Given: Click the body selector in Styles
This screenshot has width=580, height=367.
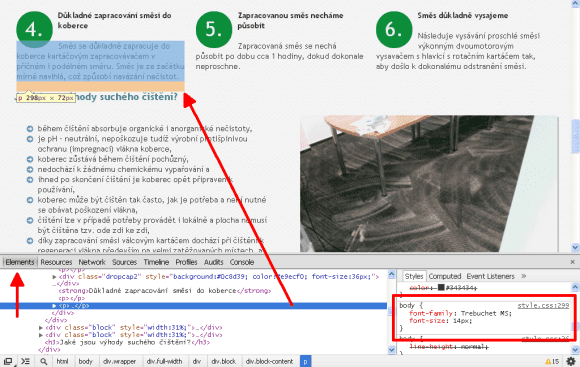Looking at the screenshot, I should tap(407, 306).
